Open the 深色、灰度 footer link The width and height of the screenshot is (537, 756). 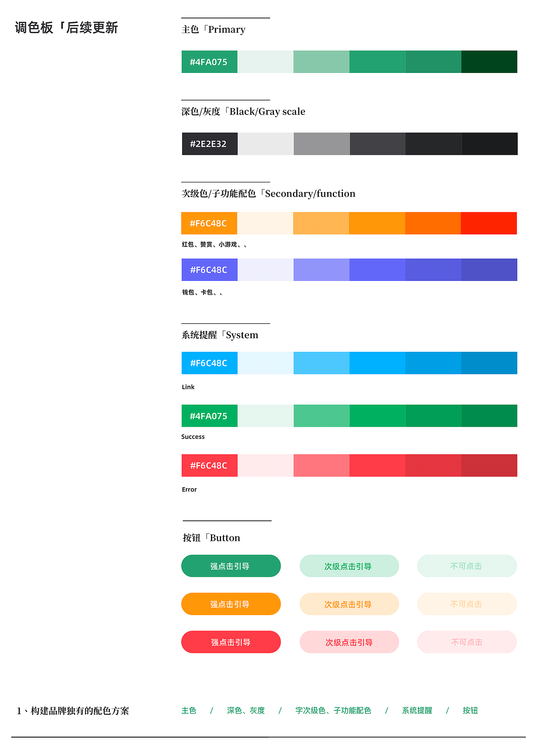(x=246, y=710)
